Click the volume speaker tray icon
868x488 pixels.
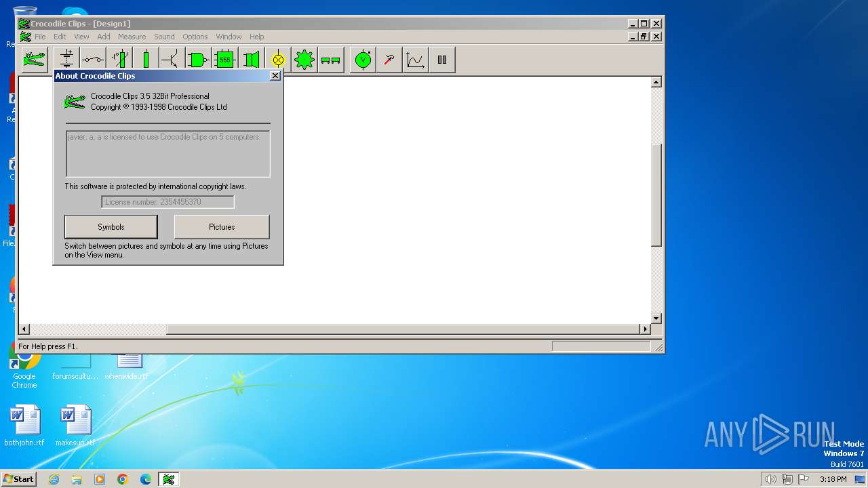(770, 479)
